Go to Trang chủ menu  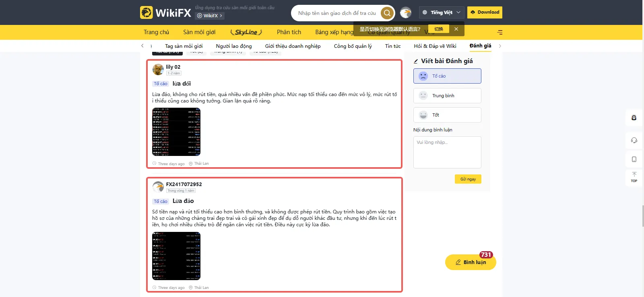(x=156, y=32)
